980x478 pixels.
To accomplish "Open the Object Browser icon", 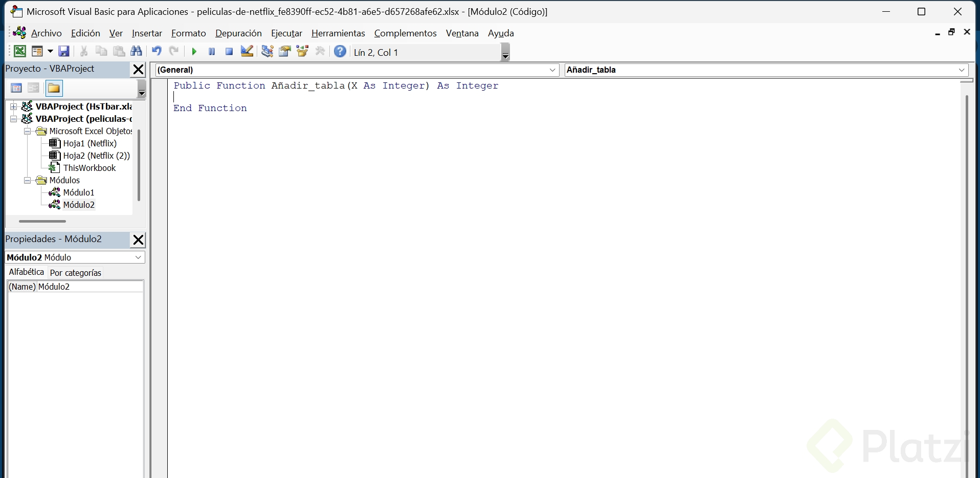I will (303, 51).
